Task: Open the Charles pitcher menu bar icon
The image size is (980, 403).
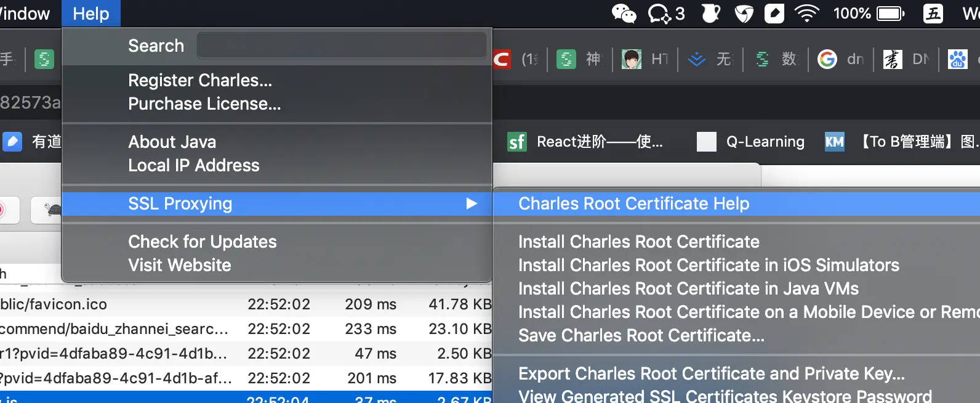Action: click(x=711, y=14)
